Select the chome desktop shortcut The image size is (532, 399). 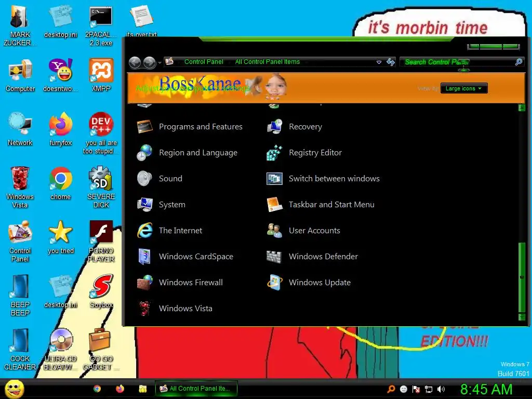tap(61, 183)
